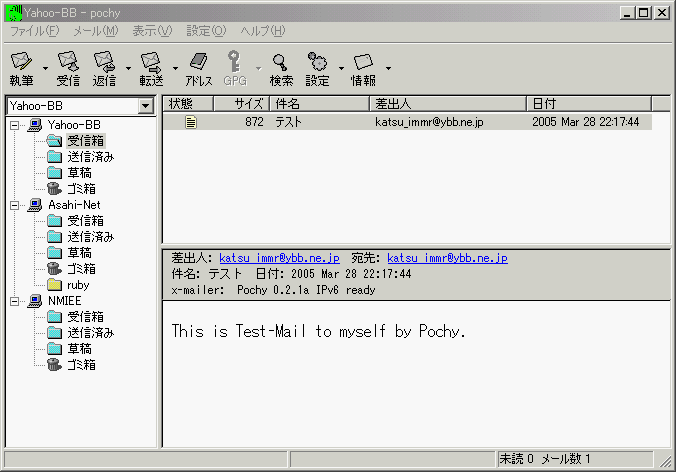Open dropdown arrow next to 転送
This screenshot has height=472, width=676.
pyautogui.click(x=175, y=68)
